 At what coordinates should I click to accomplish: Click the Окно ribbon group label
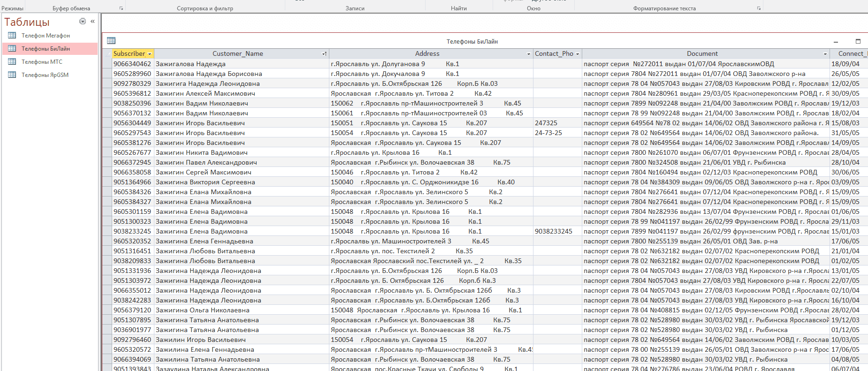(533, 8)
